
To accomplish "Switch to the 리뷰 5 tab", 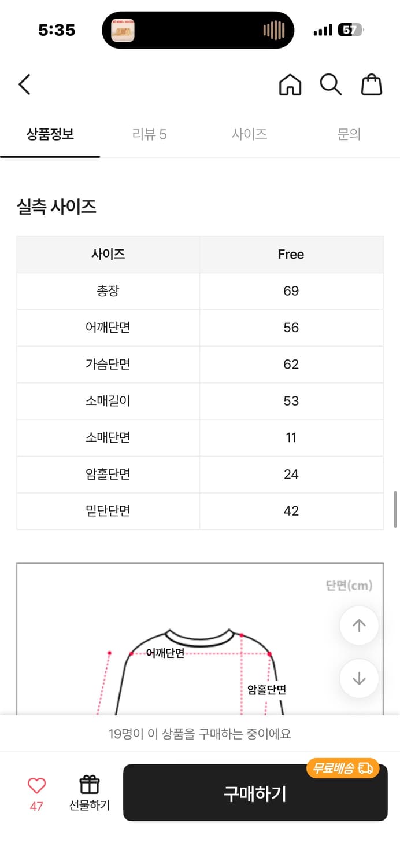I will click(x=150, y=134).
